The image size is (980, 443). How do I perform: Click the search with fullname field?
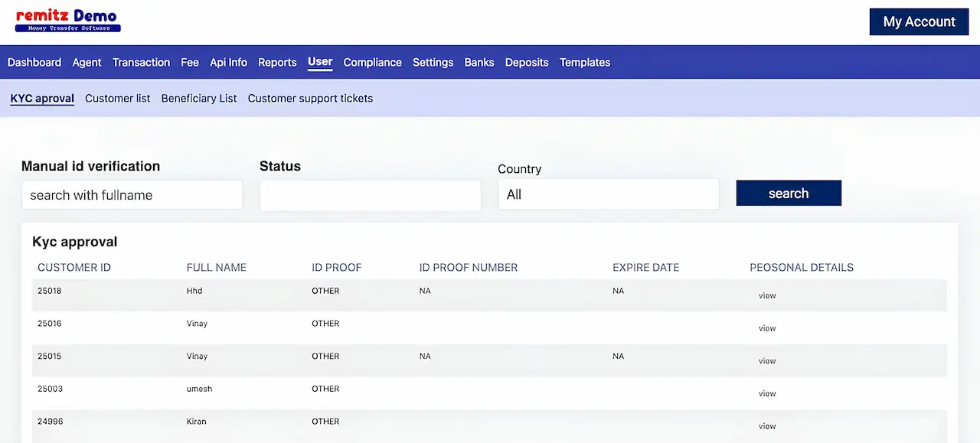coord(132,195)
